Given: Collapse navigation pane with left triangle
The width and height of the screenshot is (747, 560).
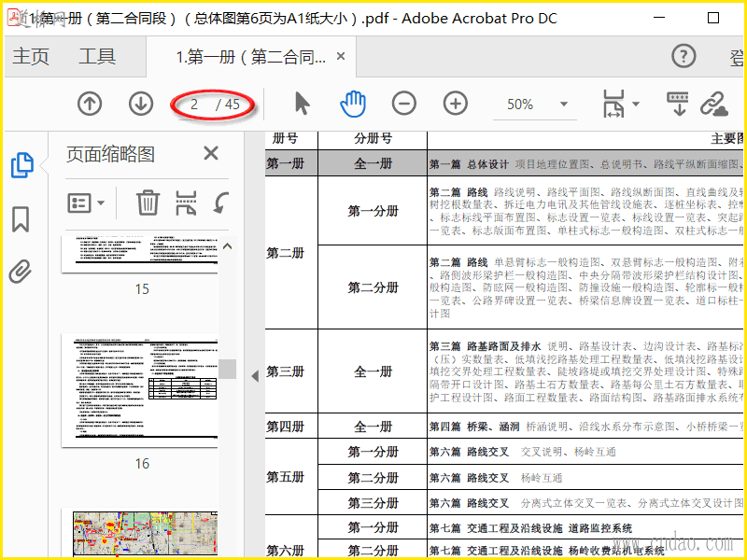Looking at the screenshot, I should click(255, 376).
